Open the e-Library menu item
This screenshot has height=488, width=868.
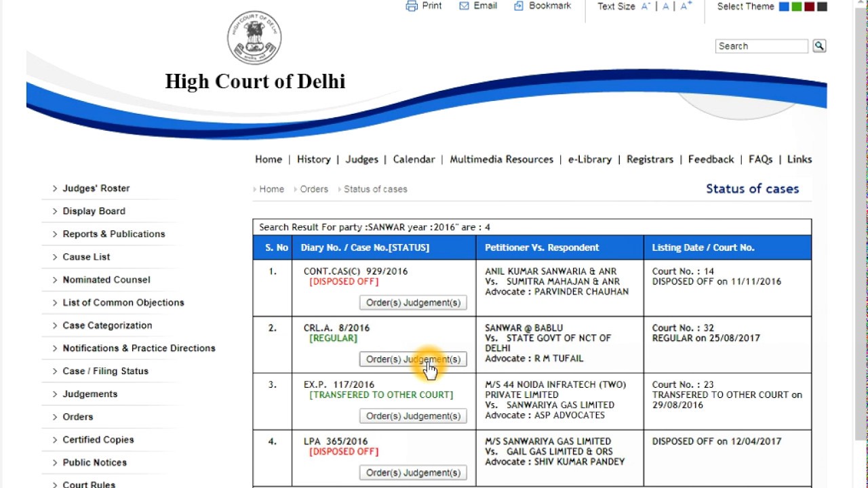tap(590, 159)
